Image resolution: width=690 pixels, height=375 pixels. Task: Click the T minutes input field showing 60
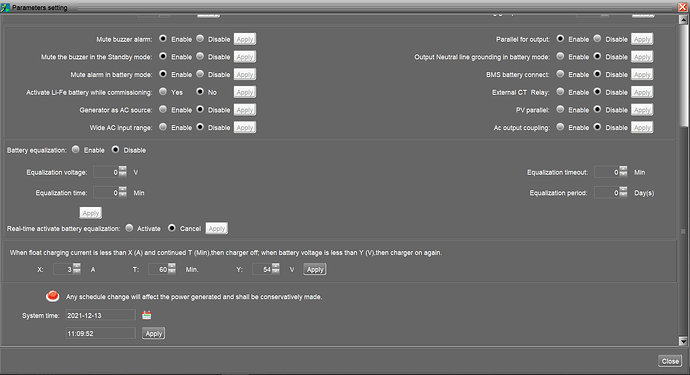tap(158, 269)
